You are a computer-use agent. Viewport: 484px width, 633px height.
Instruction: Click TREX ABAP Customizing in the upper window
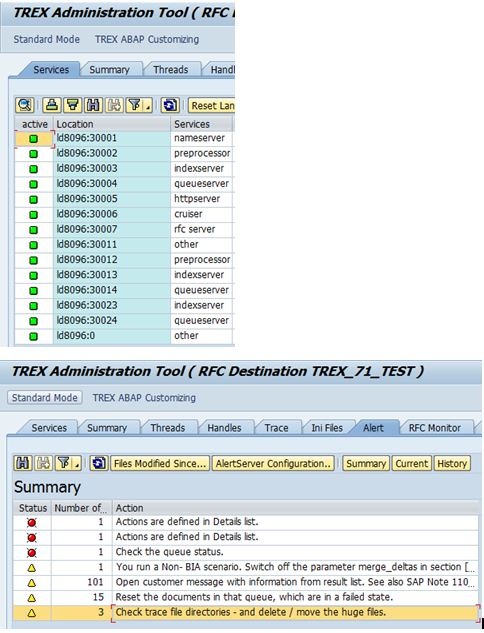(x=147, y=39)
